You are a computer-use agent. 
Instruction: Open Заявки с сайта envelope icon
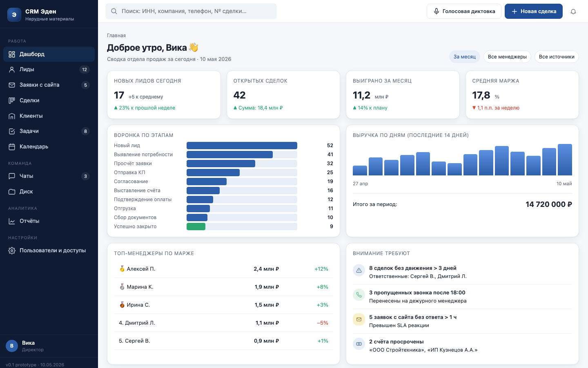point(12,85)
